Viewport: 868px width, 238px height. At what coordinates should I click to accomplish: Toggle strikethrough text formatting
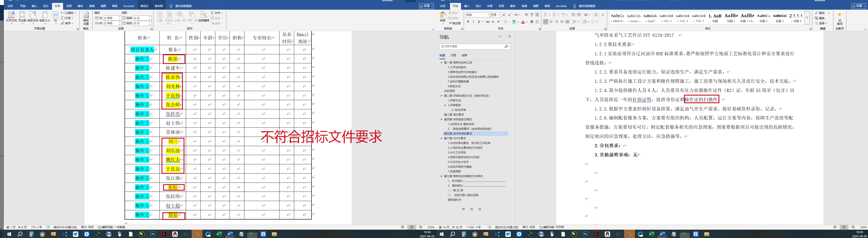(488, 22)
